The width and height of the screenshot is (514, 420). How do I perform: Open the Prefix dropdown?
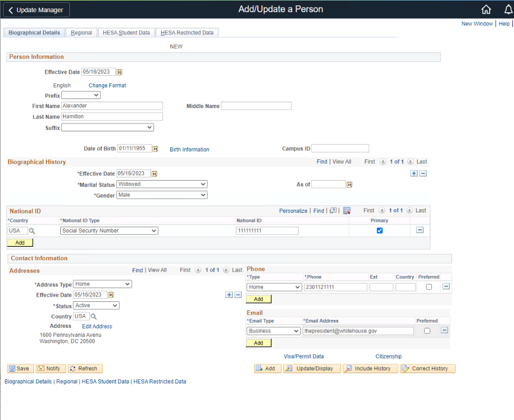[81, 95]
